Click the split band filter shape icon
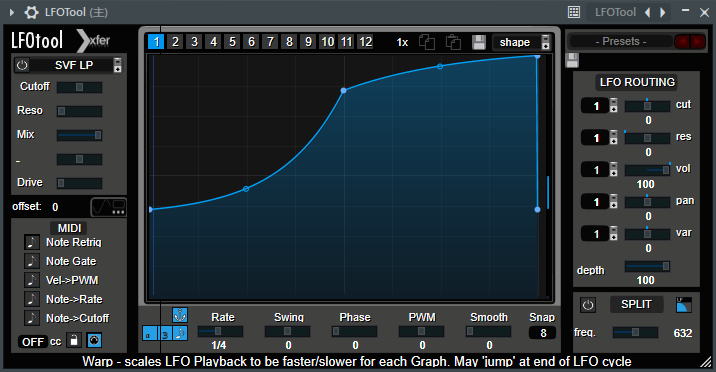The image size is (716, 372). pos(684,304)
